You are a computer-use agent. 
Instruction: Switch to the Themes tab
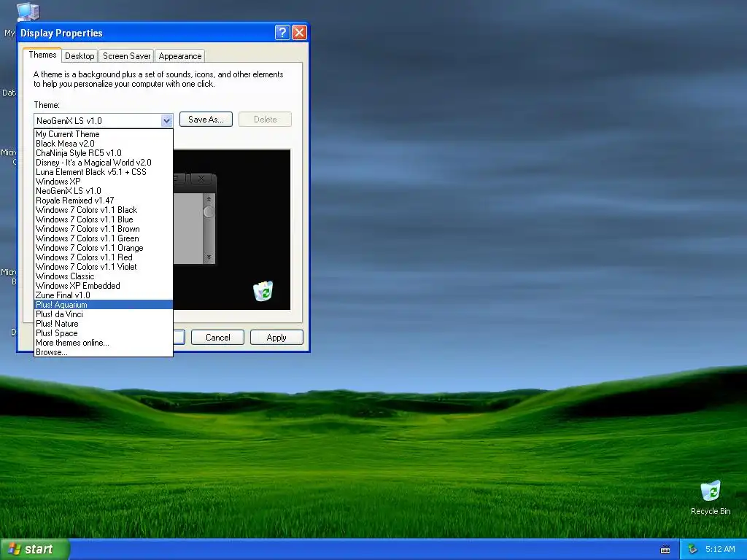pos(42,55)
